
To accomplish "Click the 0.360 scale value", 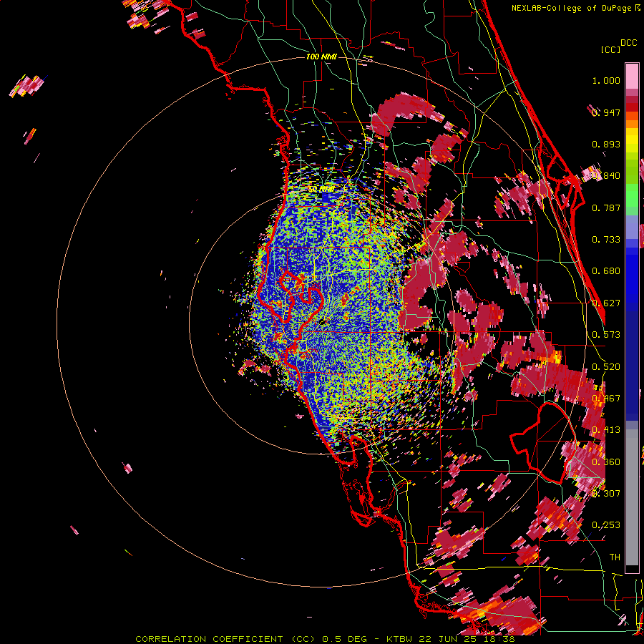I will 606,462.
